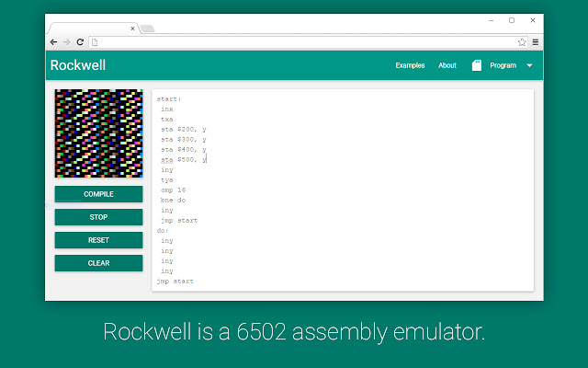Image resolution: width=588 pixels, height=368 pixels.
Task: Reload the page
Action: tap(80, 42)
